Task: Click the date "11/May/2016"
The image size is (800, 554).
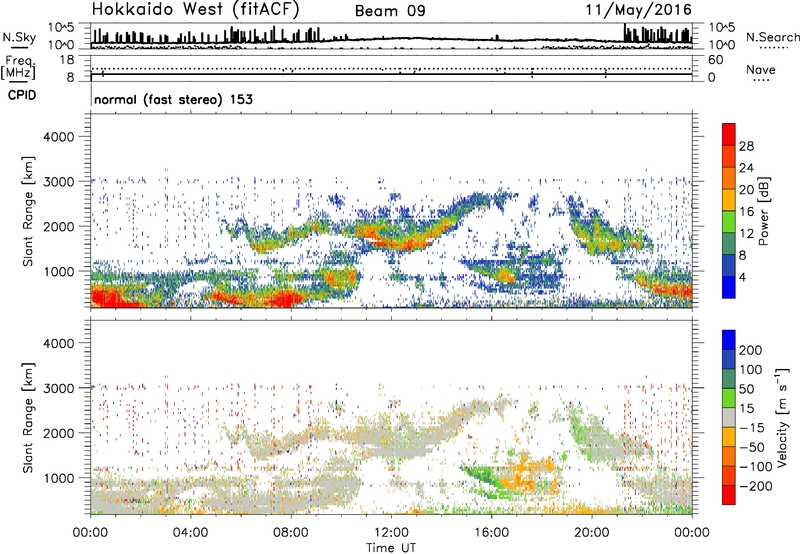Action: tap(638, 9)
